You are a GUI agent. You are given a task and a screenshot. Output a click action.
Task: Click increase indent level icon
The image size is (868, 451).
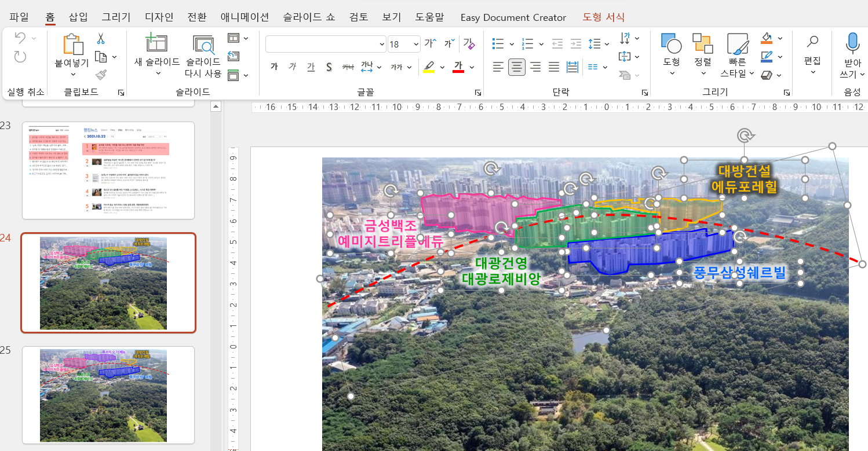coord(576,43)
